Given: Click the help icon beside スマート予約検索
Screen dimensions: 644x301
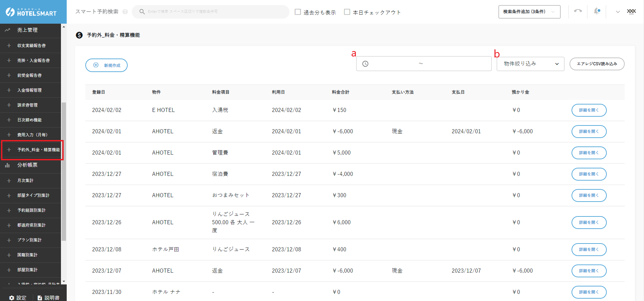Looking at the screenshot, I should coord(125,12).
